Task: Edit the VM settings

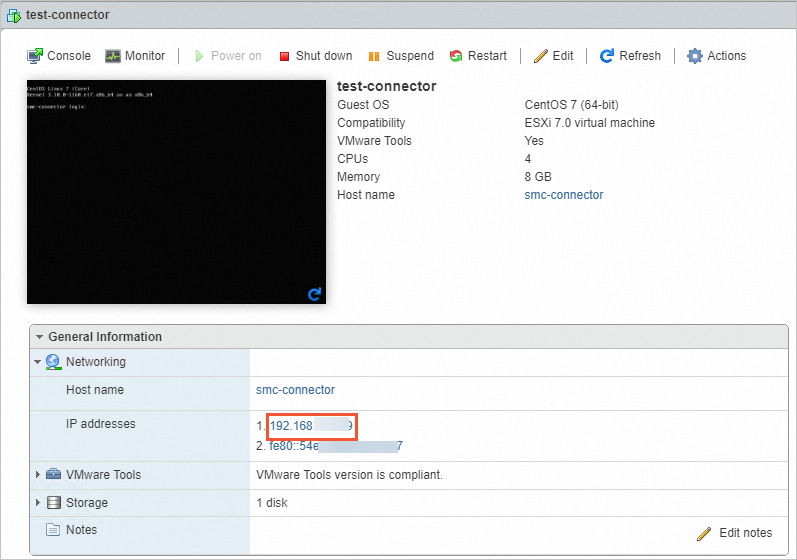Action: (554, 56)
